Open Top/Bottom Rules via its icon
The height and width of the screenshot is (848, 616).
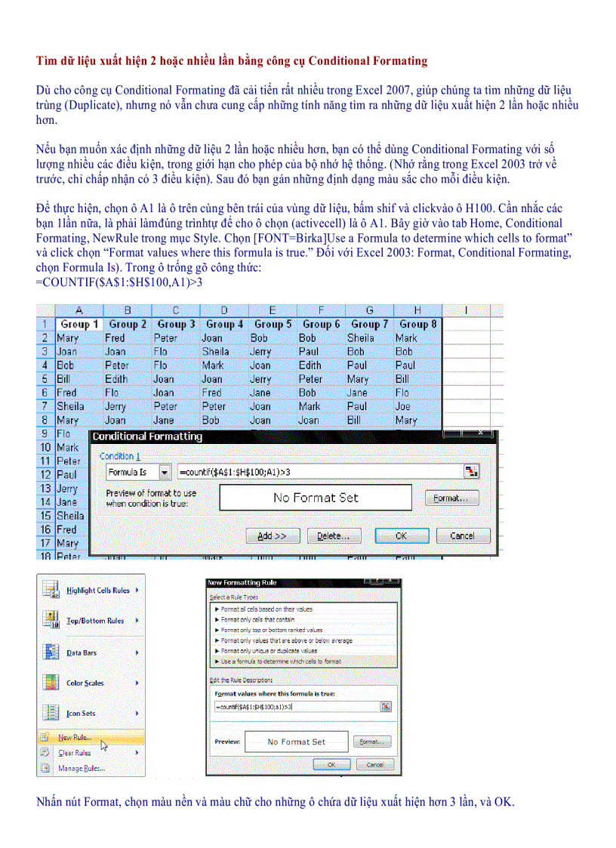click(x=51, y=621)
